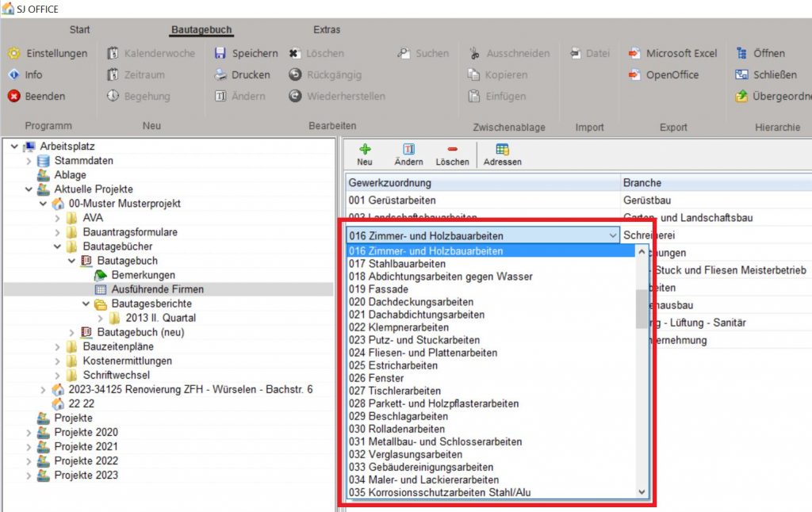
Task: Select Ausführende Firmen in the tree
Action: [x=156, y=289]
